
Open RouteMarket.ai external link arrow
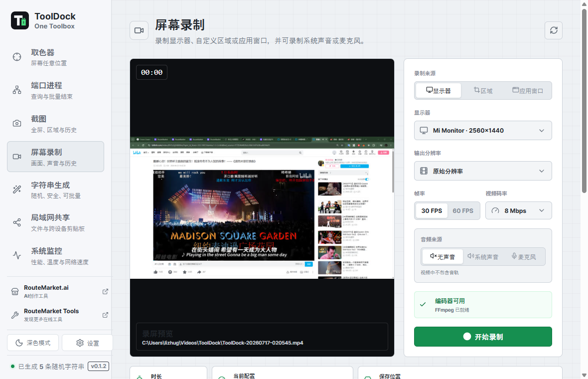pos(105,292)
